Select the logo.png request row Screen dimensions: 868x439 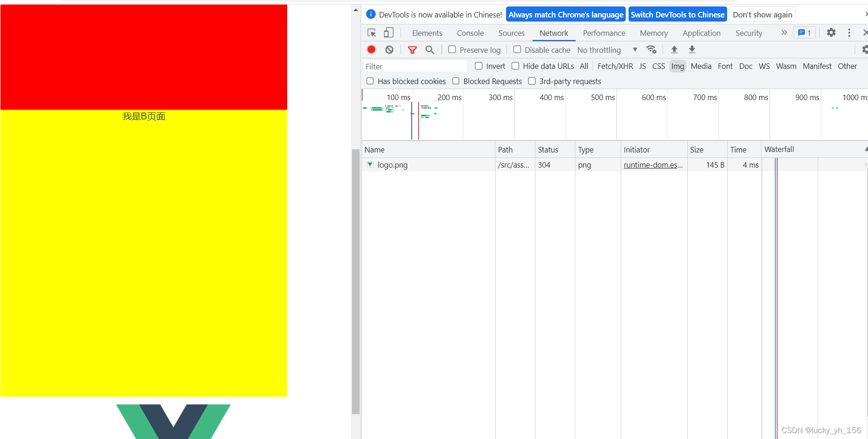pos(615,164)
